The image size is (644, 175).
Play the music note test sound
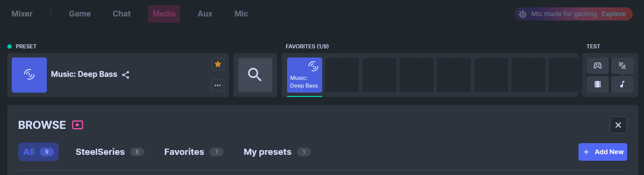tap(622, 84)
